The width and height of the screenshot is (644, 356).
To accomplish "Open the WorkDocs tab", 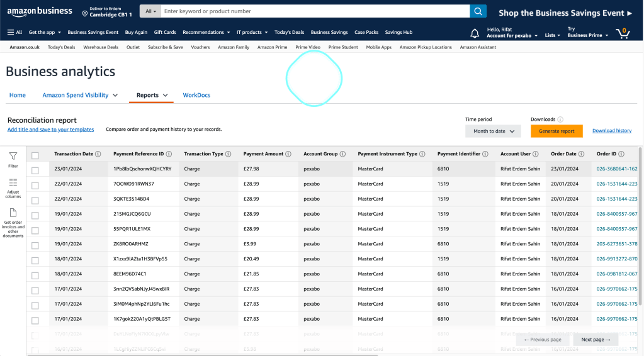I will tap(196, 95).
